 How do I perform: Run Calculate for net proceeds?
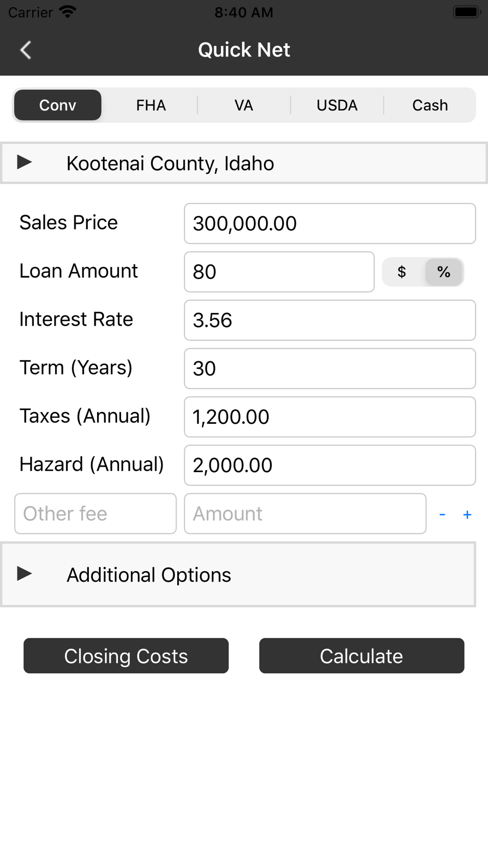point(362,656)
